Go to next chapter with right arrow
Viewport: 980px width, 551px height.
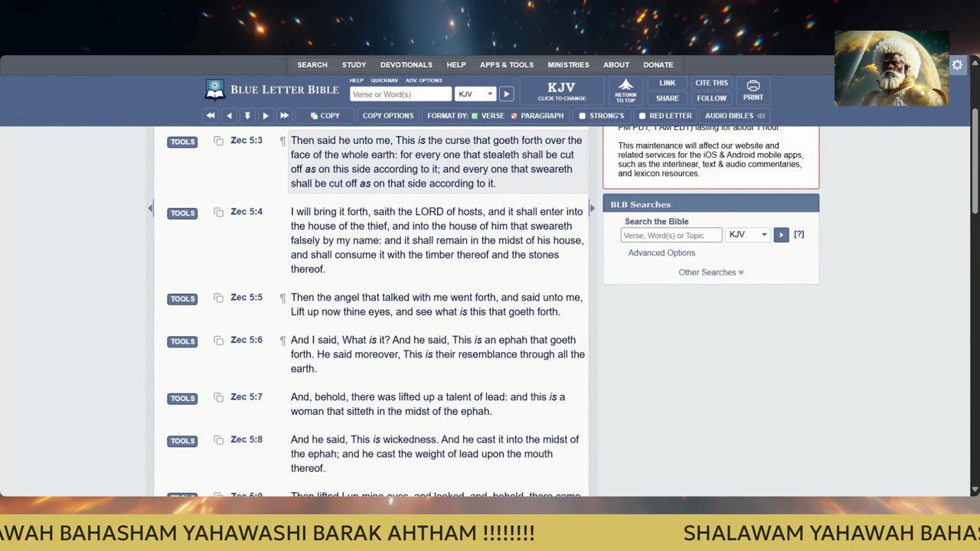pyautogui.click(x=266, y=116)
